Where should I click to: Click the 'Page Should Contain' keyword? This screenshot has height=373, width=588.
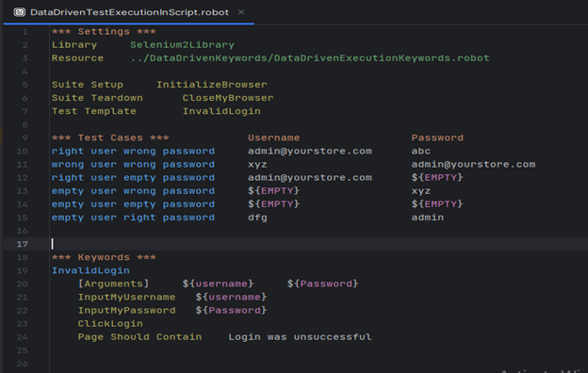click(139, 337)
